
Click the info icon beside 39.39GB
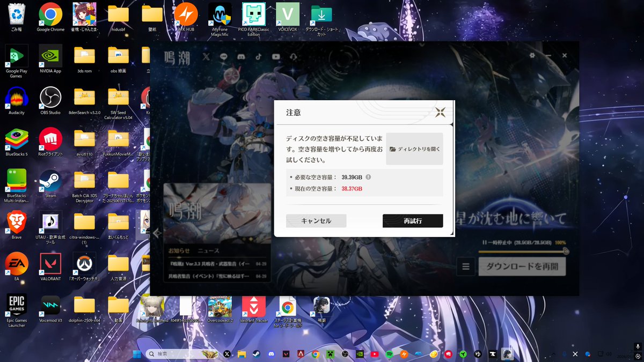[x=369, y=177]
